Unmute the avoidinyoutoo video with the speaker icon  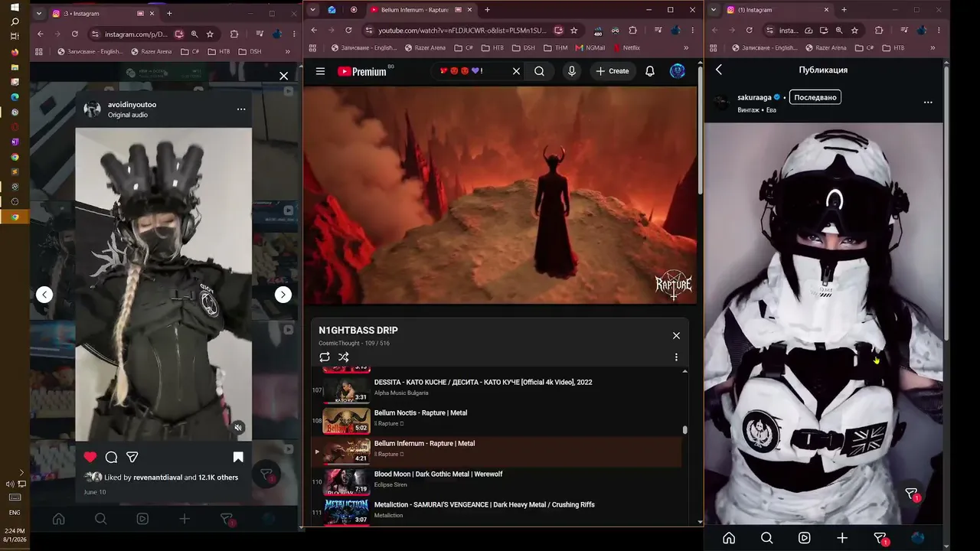coord(238,428)
